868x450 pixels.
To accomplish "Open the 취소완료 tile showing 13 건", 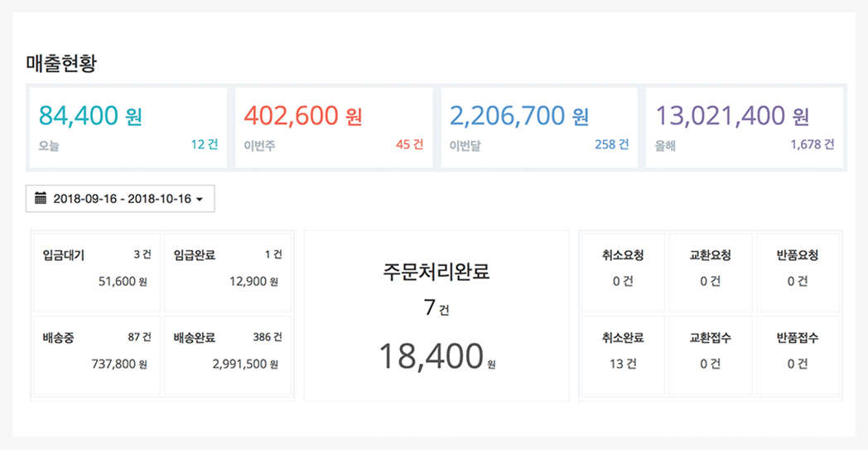I will click(624, 356).
